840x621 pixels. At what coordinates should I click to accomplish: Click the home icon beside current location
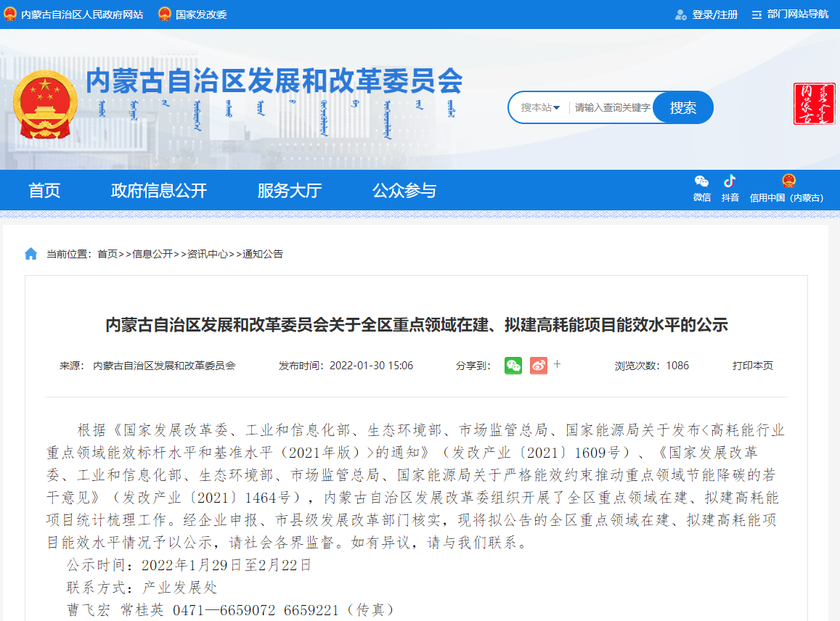pos(30,254)
